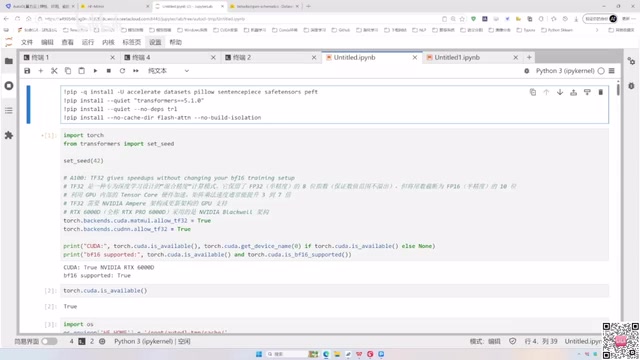
Task: Duplicate the active cell with the copy icon
Action: (x=533, y=93)
